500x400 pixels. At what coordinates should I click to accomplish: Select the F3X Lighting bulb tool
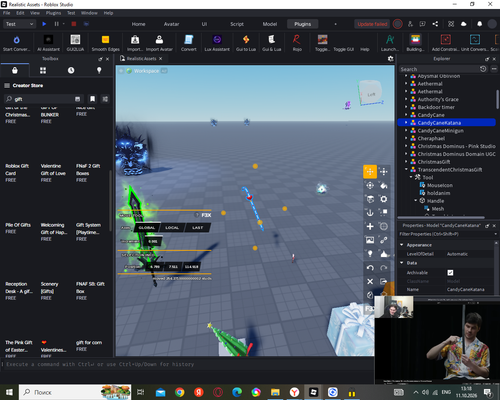(370, 254)
